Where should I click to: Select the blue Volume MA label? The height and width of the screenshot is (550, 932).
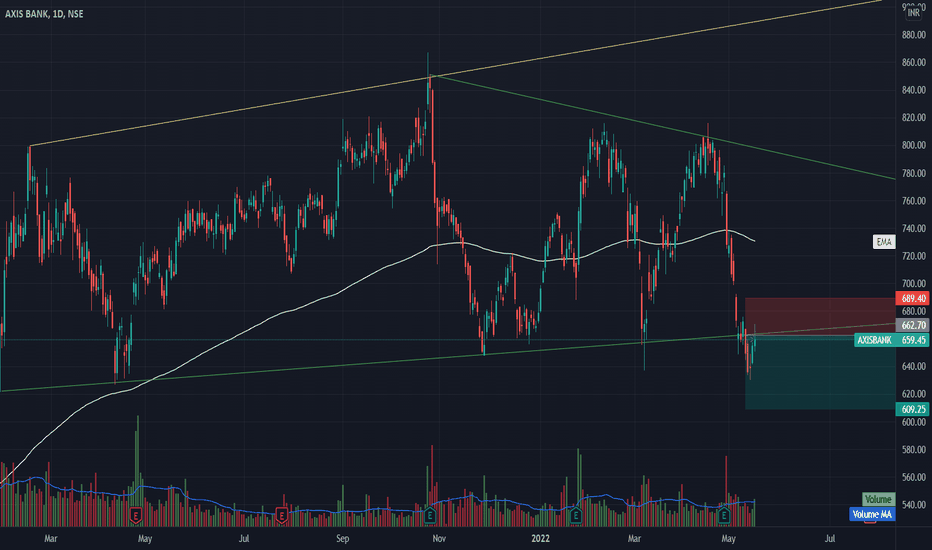pyautogui.click(x=872, y=514)
